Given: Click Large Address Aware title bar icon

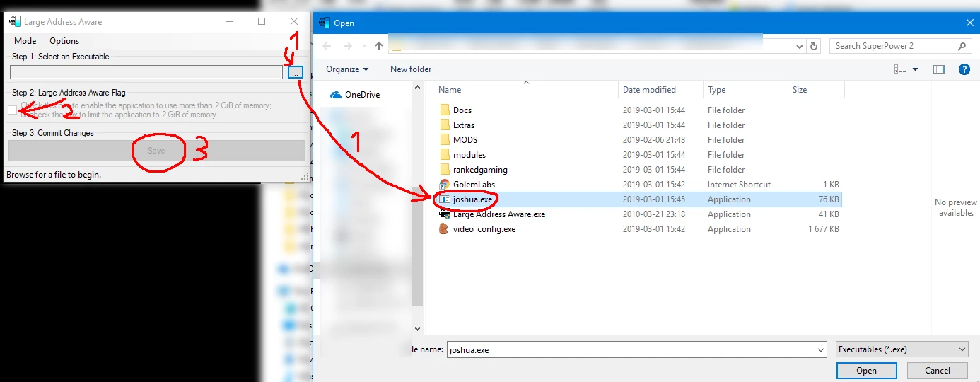Looking at the screenshot, I should click(x=14, y=22).
